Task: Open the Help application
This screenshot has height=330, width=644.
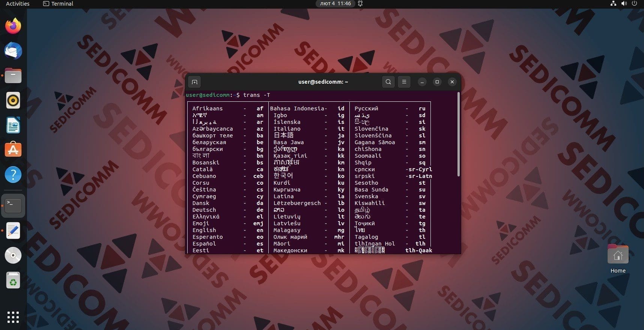Action: tap(13, 175)
